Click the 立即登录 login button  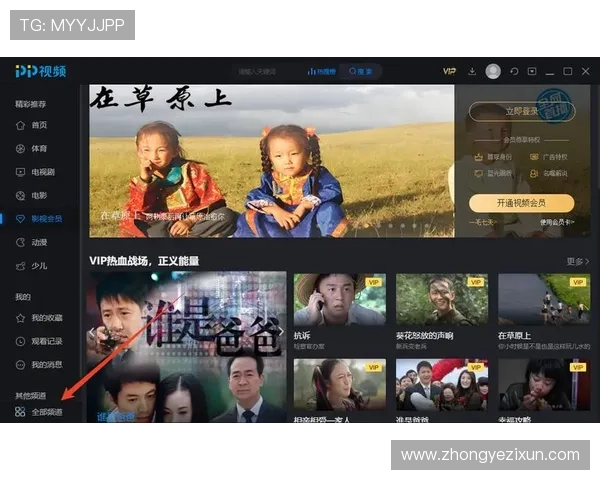[x=522, y=111]
